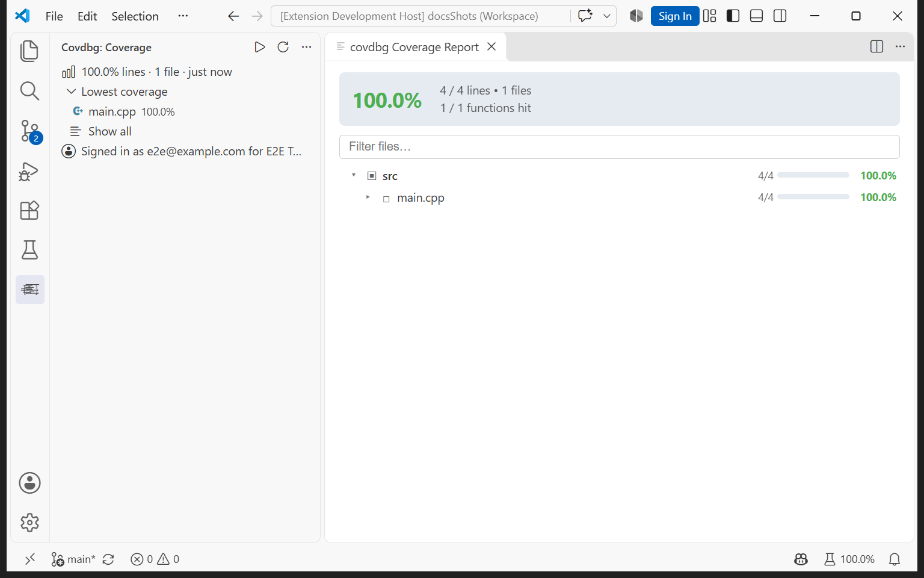Click the src folder name in report

pyautogui.click(x=390, y=176)
